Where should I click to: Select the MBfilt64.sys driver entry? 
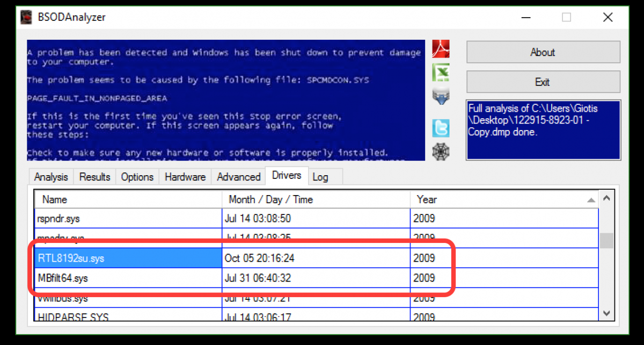pos(128,278)
